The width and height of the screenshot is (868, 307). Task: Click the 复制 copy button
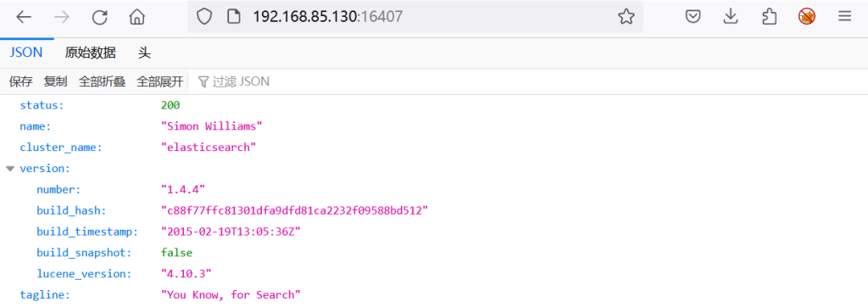pos(55,82)
